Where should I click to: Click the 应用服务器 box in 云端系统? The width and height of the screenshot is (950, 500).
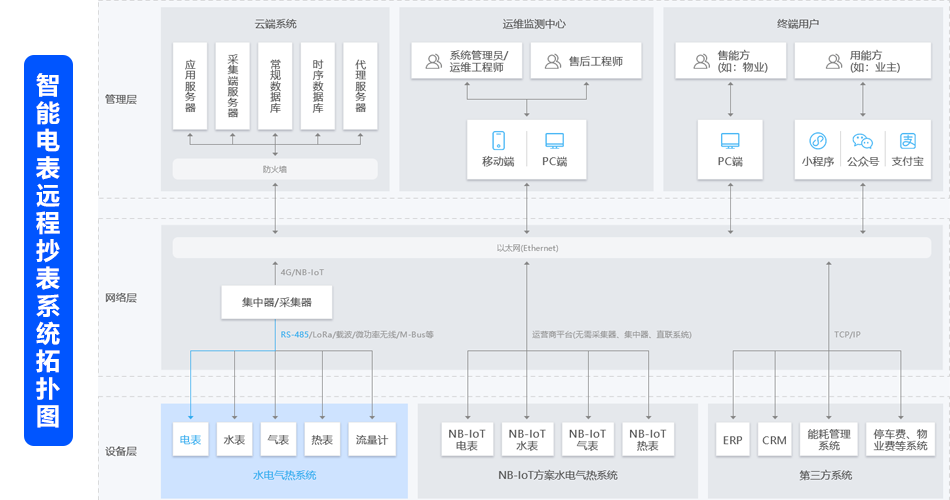point(190,86)
